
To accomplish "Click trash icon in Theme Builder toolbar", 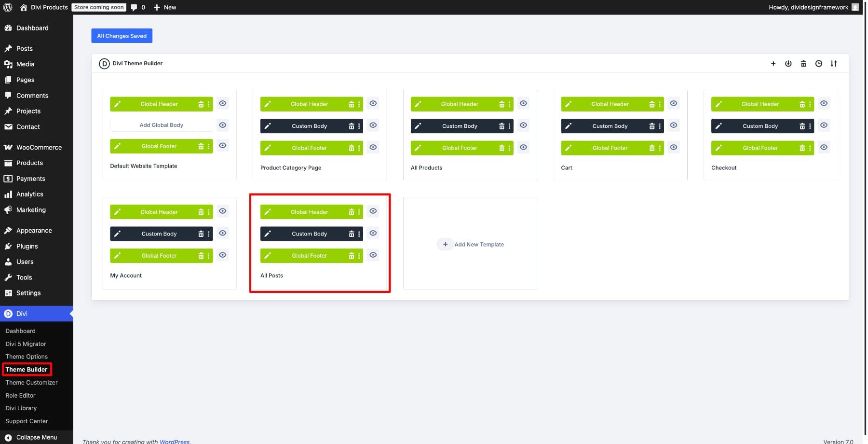I will tap(803, 64).
